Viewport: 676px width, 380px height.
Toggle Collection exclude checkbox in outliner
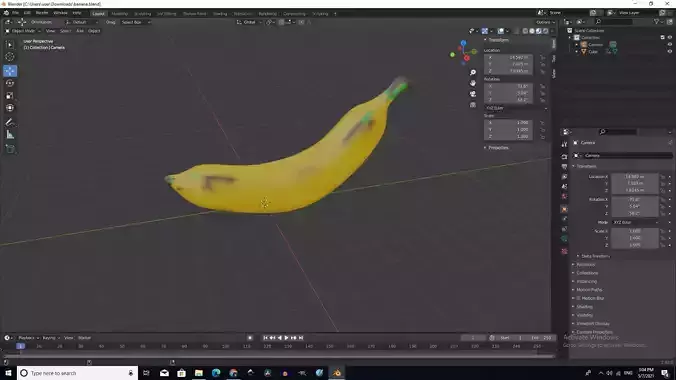tap(663, 38)
